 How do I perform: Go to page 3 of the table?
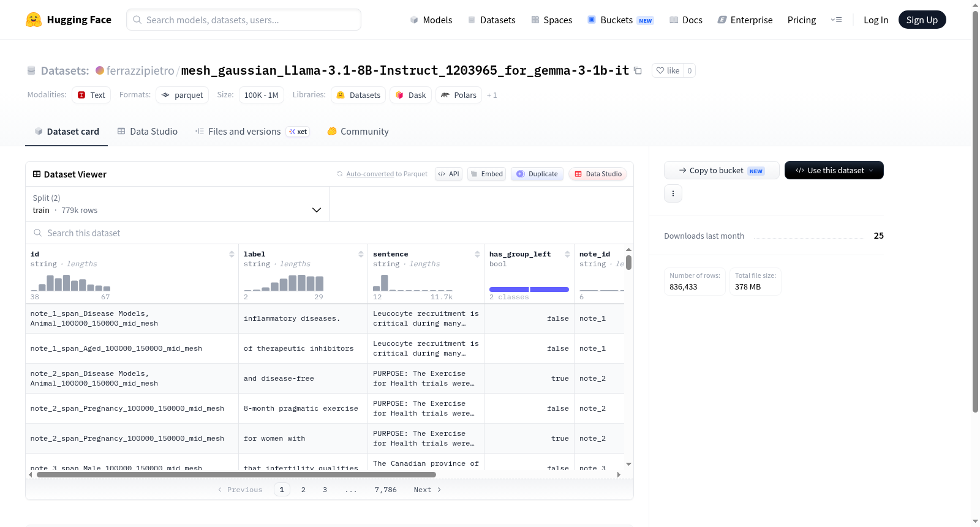point(325,490)
